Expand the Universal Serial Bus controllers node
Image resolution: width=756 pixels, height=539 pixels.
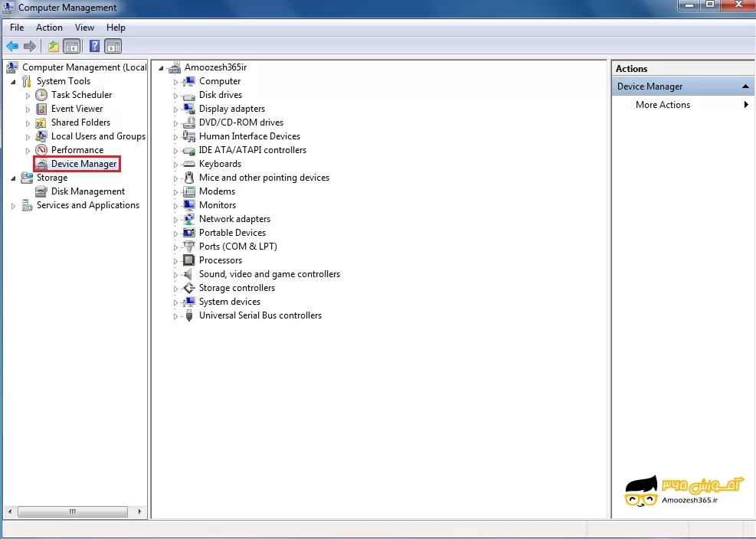175,315
